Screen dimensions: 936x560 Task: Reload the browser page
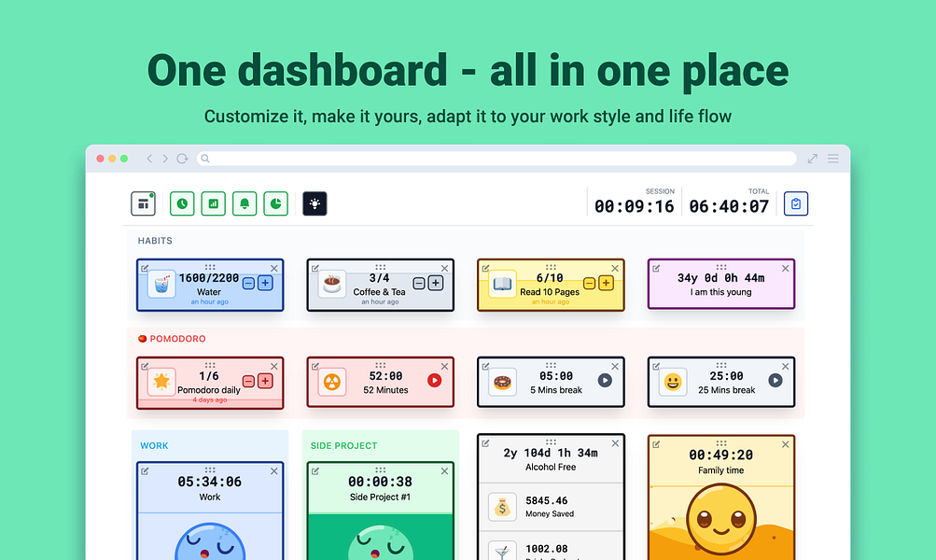182,159
